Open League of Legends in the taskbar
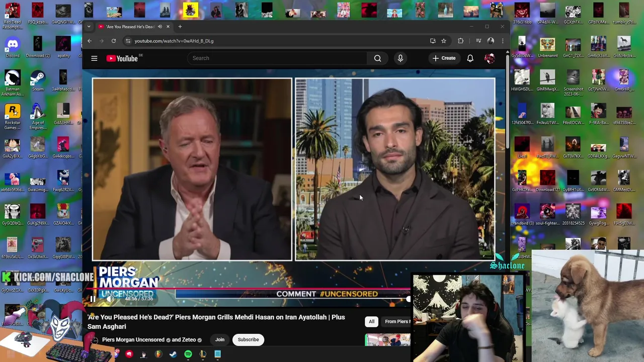The height and width of the screenshot is (362, 644). [x=203, y=354]
